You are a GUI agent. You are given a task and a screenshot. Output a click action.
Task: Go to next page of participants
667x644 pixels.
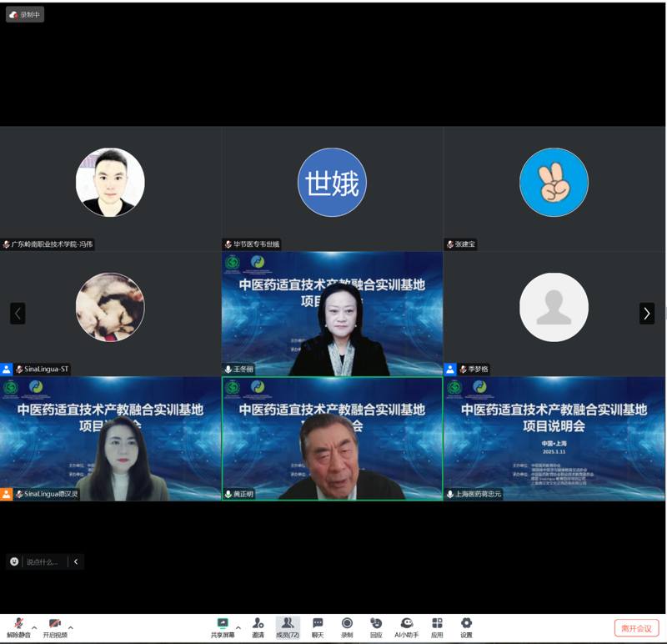point(647,314)
